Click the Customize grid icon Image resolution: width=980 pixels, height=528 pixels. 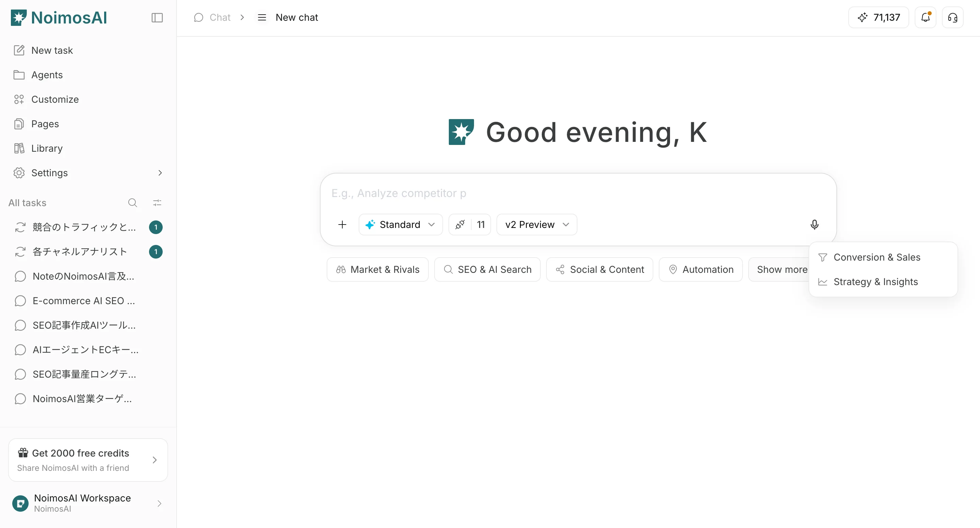click(x=19, y=99)
